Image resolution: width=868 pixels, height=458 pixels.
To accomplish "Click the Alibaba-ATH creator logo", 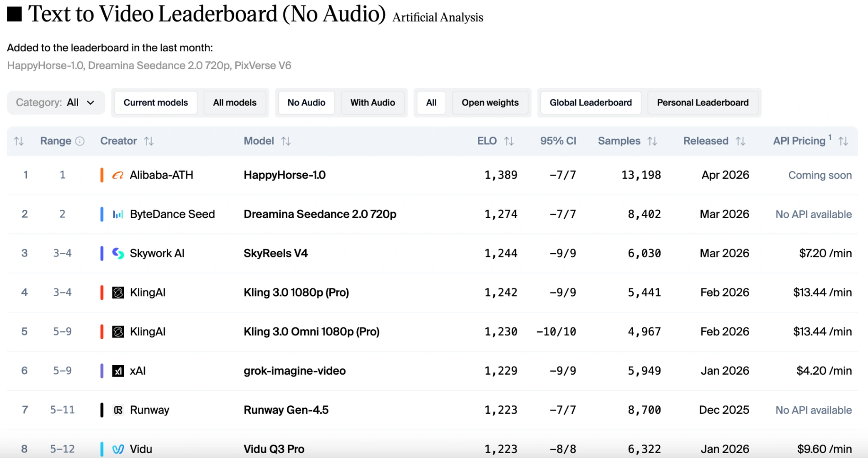I will pyautogui.click(x=118, y=175).
